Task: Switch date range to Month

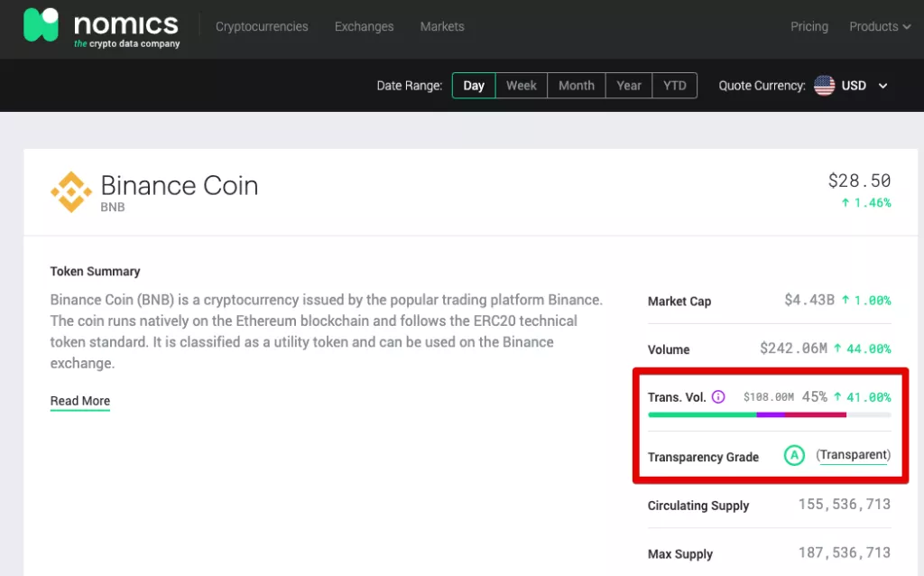Action: click(577, 86)
